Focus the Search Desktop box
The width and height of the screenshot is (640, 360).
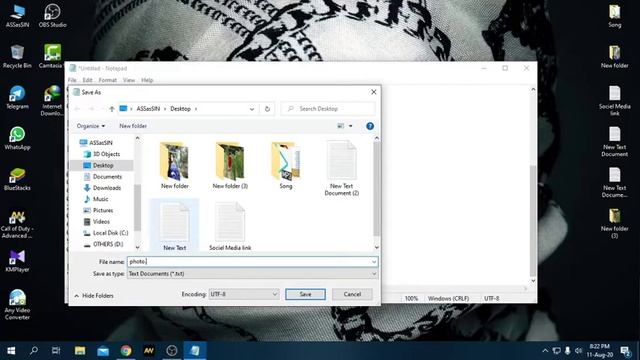[x=328, y=109]
